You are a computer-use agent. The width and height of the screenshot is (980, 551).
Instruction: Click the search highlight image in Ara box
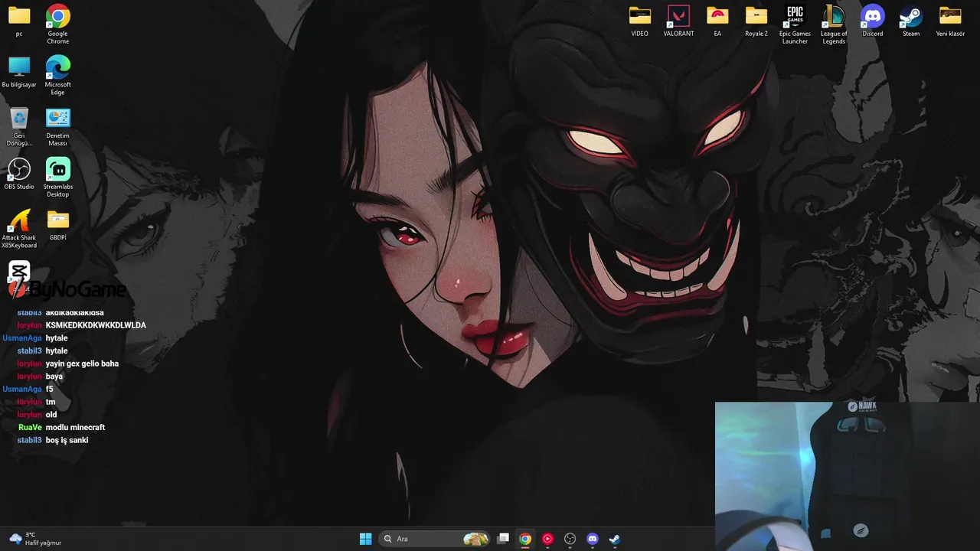pos(475,539)
